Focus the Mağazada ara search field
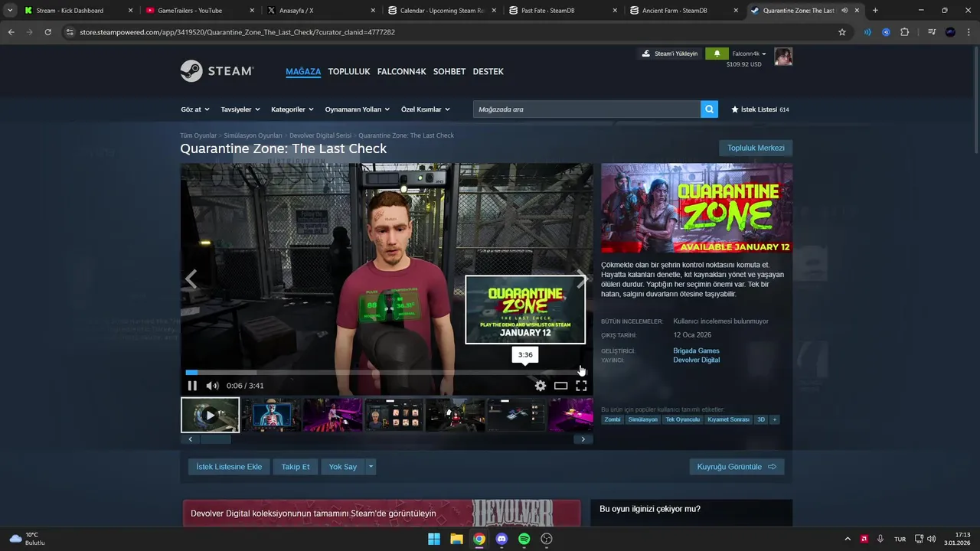980x551 pixels. tap(586, 109)
